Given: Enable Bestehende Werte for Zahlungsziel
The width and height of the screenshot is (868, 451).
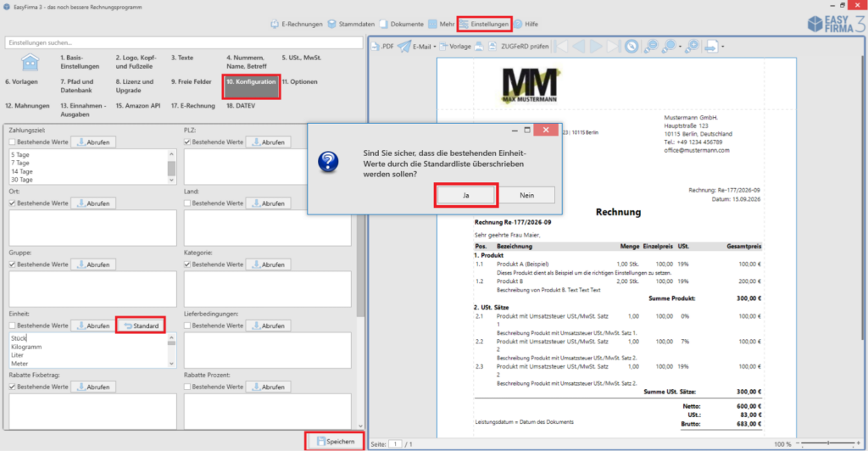Looking at the screenshot, I should (12, 142).
